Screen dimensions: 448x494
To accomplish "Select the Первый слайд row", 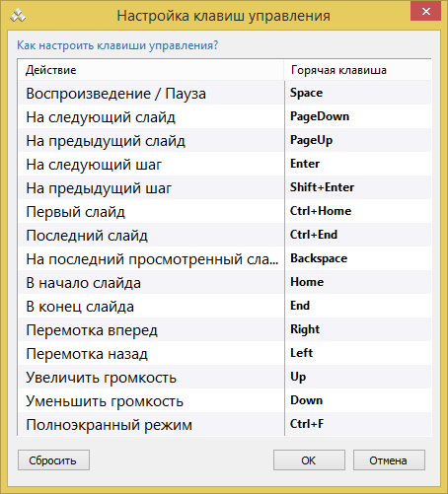I will 225,211.
